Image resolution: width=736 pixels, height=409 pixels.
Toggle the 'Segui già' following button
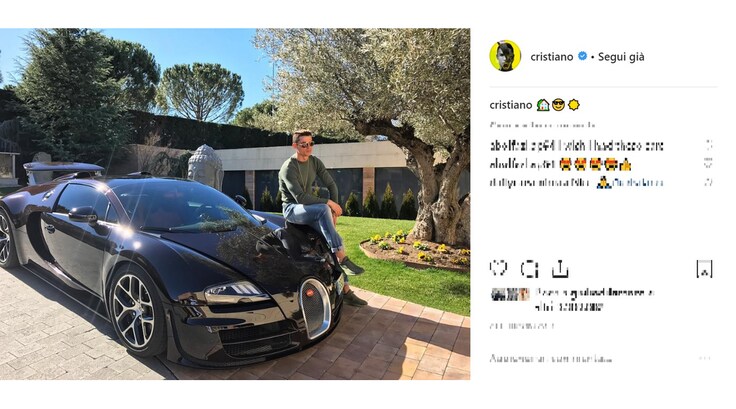click(621, 57)
